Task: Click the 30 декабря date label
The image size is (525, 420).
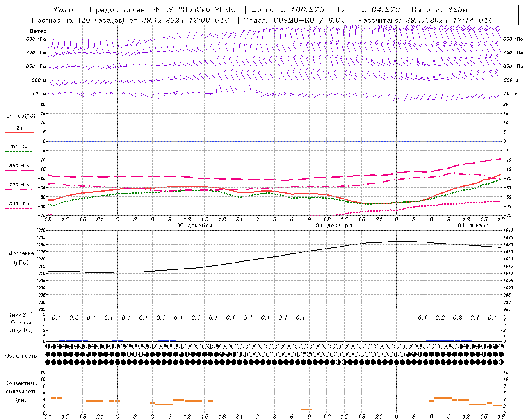Action: click(194, 226)
